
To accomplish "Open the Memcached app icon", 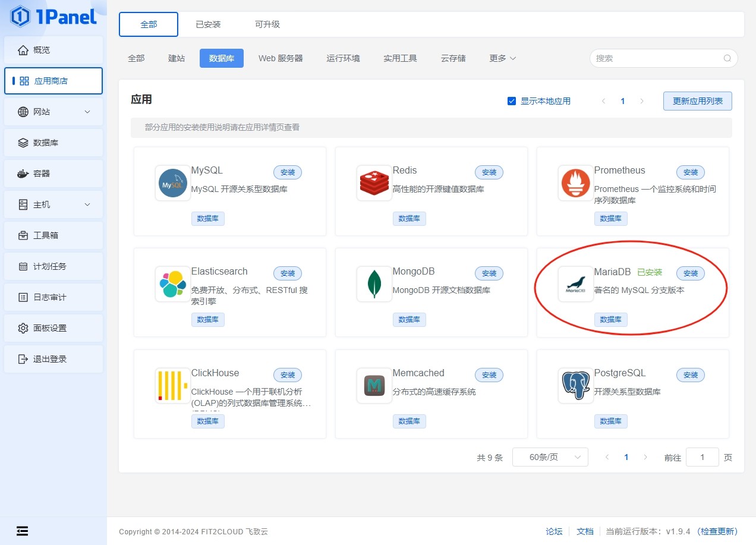I will click(x=374, y=386).
